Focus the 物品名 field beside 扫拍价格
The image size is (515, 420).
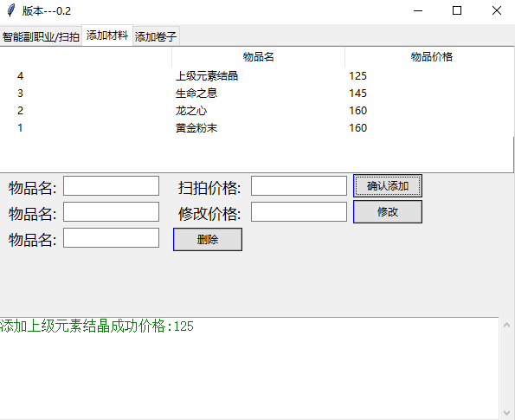point(111,185)
